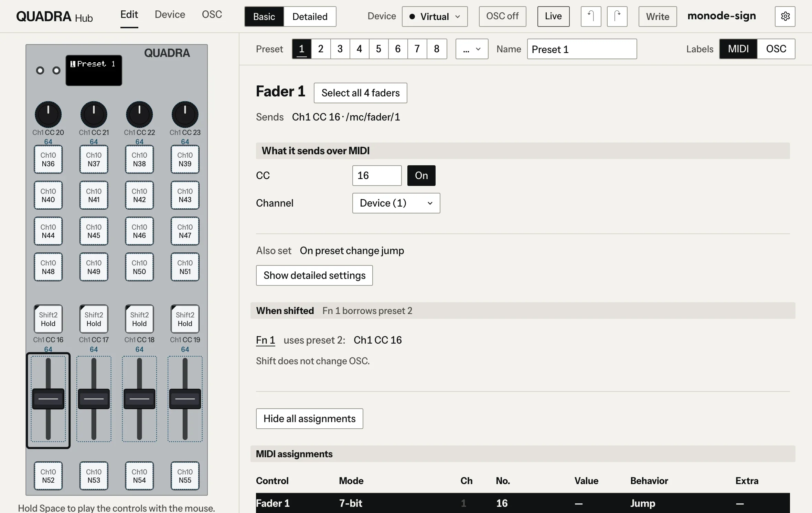Select pad Ch10 N53

tap(94, 476)
